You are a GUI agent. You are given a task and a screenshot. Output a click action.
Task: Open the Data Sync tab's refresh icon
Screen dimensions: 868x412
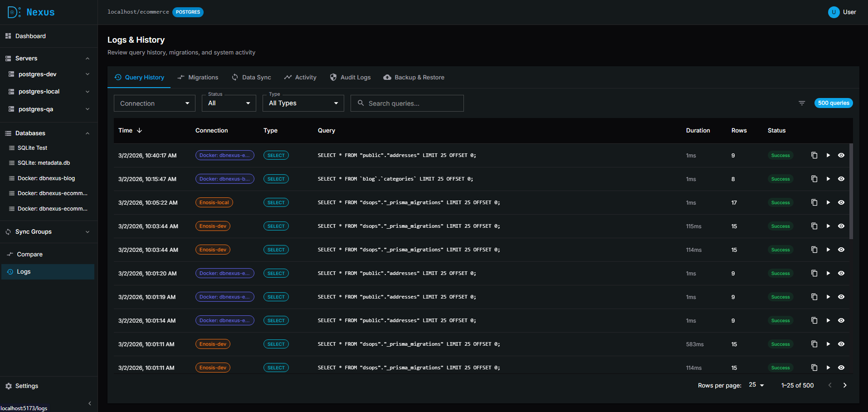coord(235,77)
